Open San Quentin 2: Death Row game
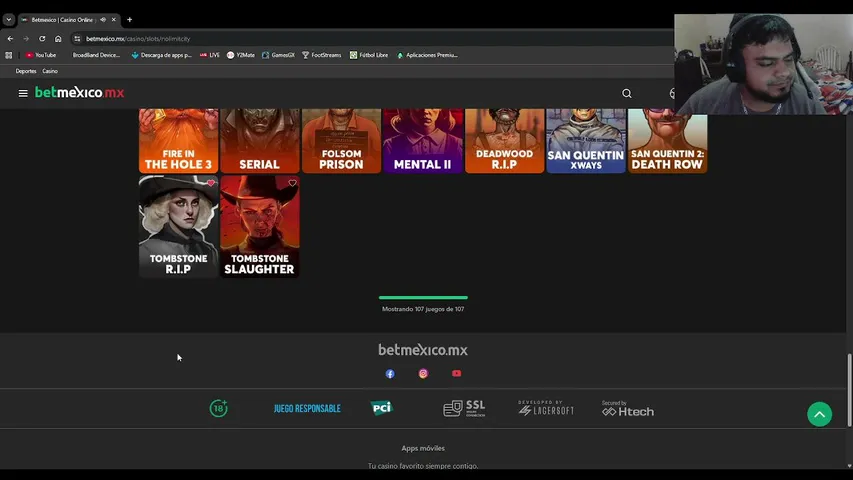Screen dimensions: 853x480 (667, 140)
